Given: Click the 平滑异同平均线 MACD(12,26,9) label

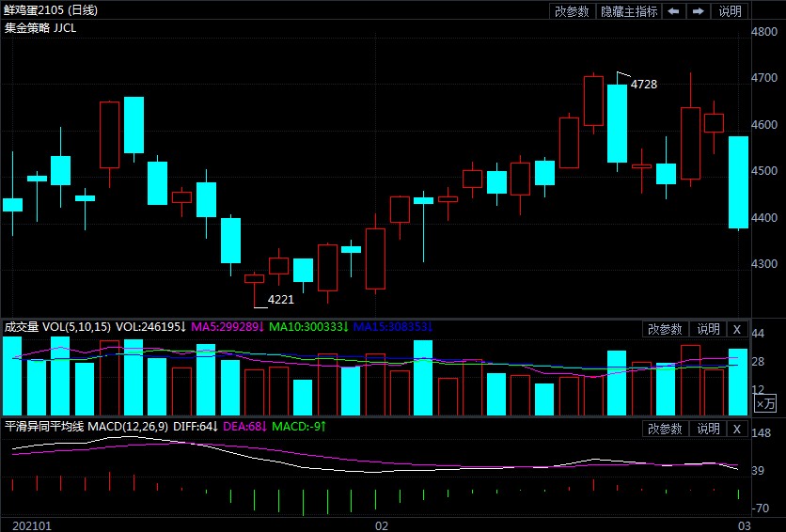Looking at the screenshot, I should (86, 427).
